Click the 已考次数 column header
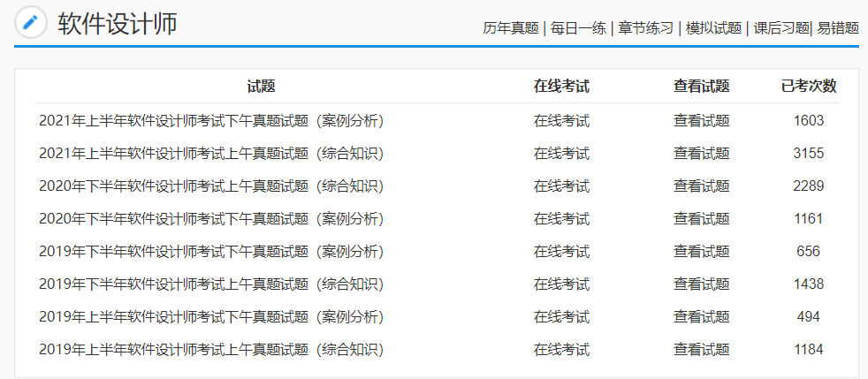 coord(808,86)
